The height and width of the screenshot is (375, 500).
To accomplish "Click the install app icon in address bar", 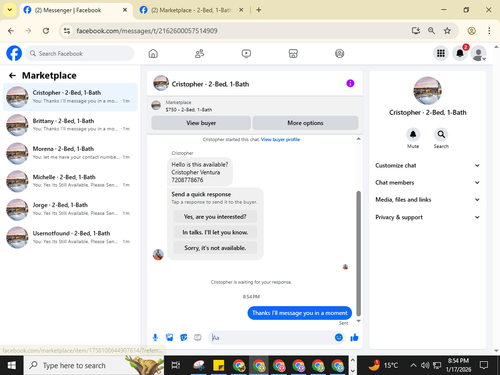I will click(x=416, y=31).
